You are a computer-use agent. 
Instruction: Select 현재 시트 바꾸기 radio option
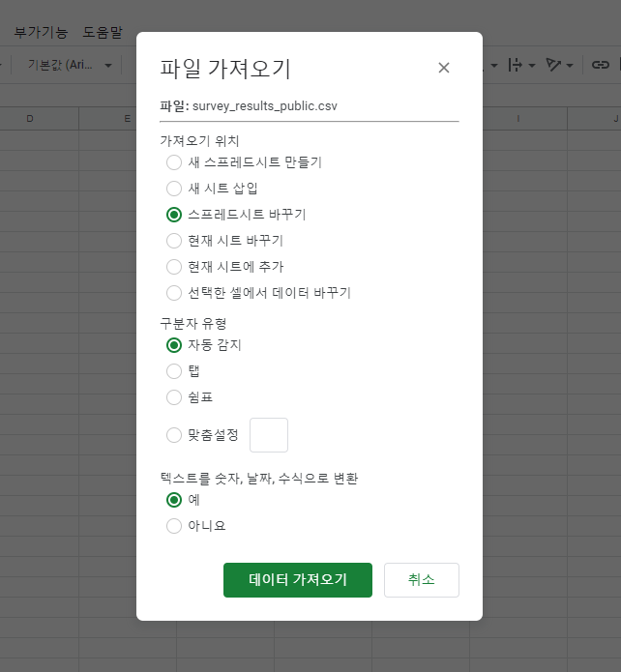[x=174, y=241]
